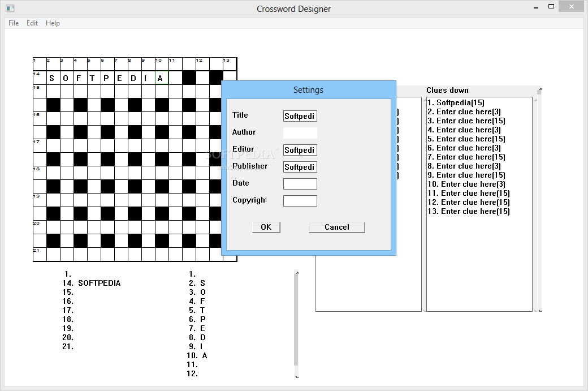Close the Crossword Designer window
588x391 pixels.
(x=571, y=6)
